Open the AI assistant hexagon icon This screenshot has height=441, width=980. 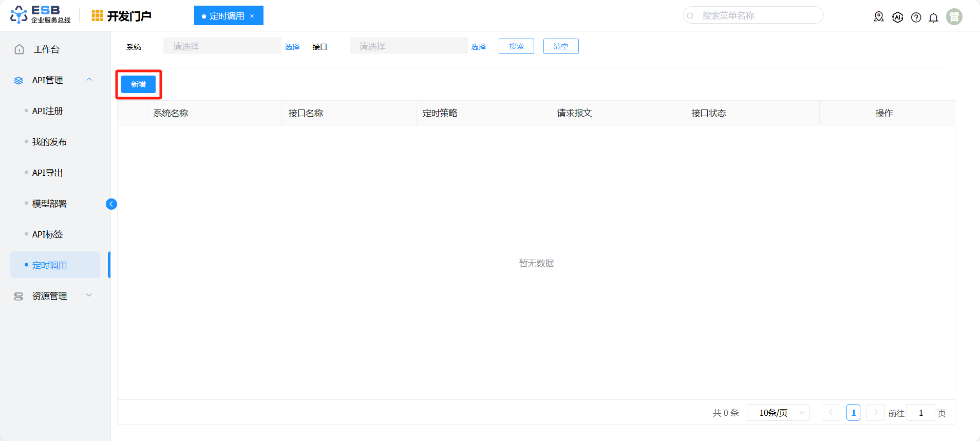[897, 17]
